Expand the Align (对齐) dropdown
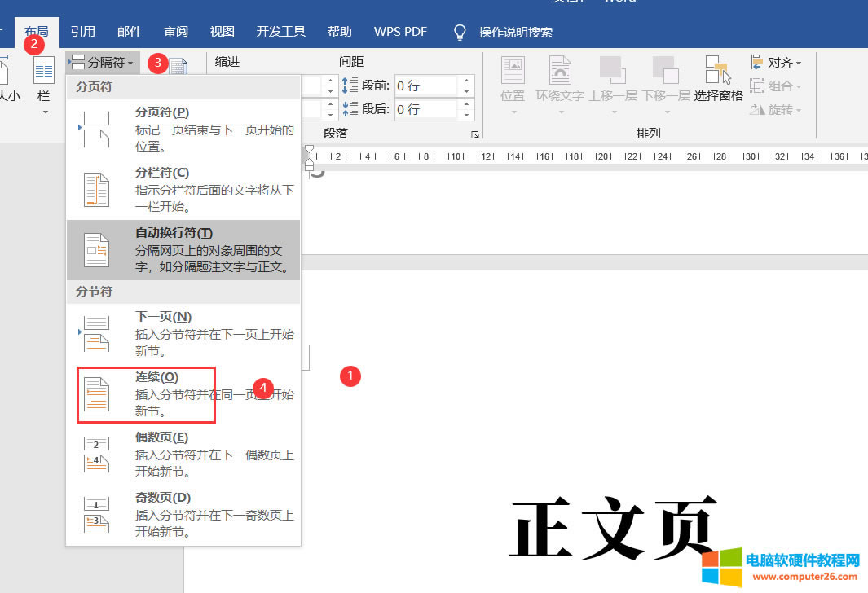The width and height of the screenshot is (868, 593). click(x=778, y=63)
